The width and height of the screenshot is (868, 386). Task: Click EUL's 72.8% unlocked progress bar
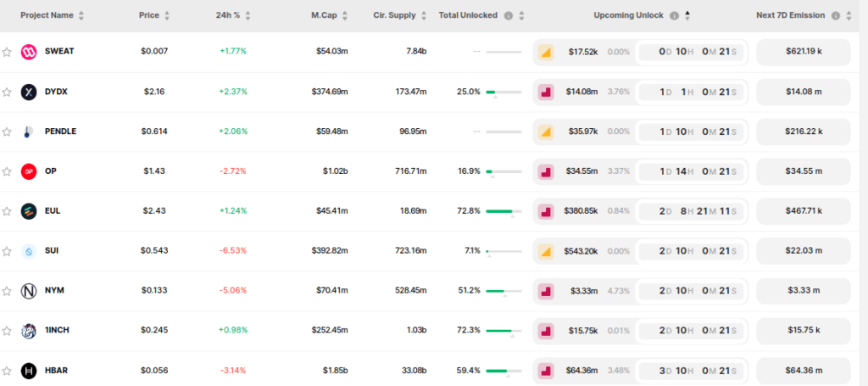[x=504, y=211]
